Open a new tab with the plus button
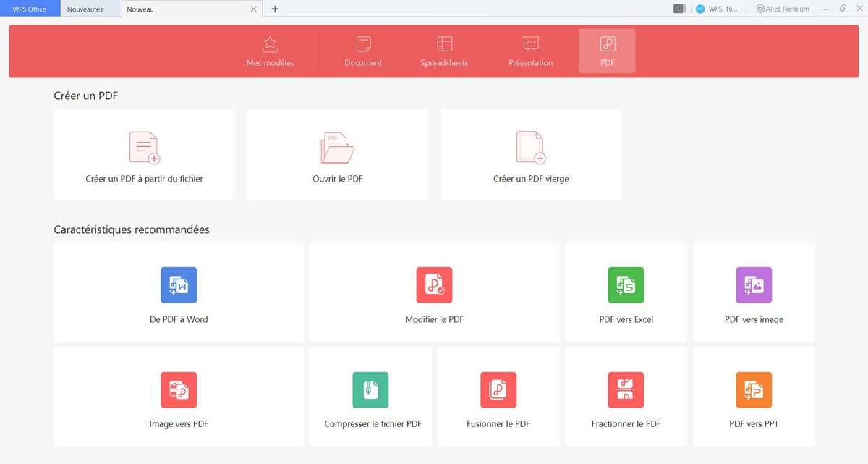Viewport: 868px width, 464px height. click(273, 9)
